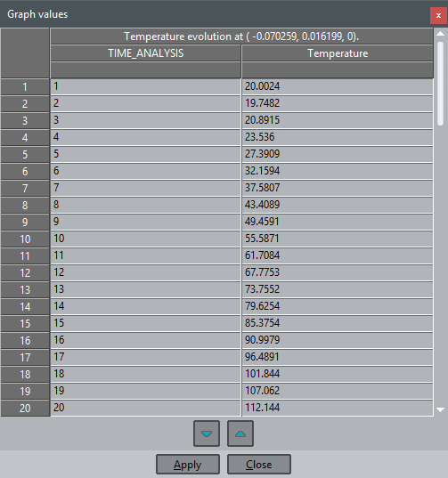
Task: Select the TIME_ANALYSIS column header
Action: click(x=146, y=53)
